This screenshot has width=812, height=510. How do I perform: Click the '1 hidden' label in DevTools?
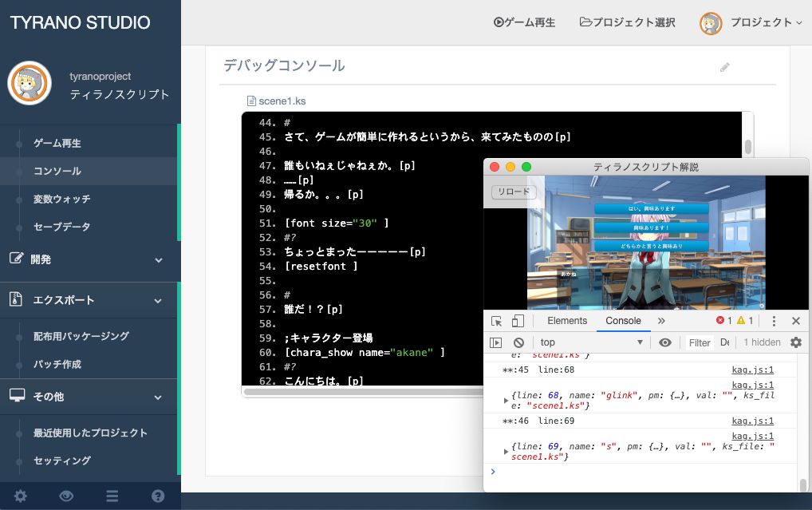pyautogui.click(x=762, y=342)
